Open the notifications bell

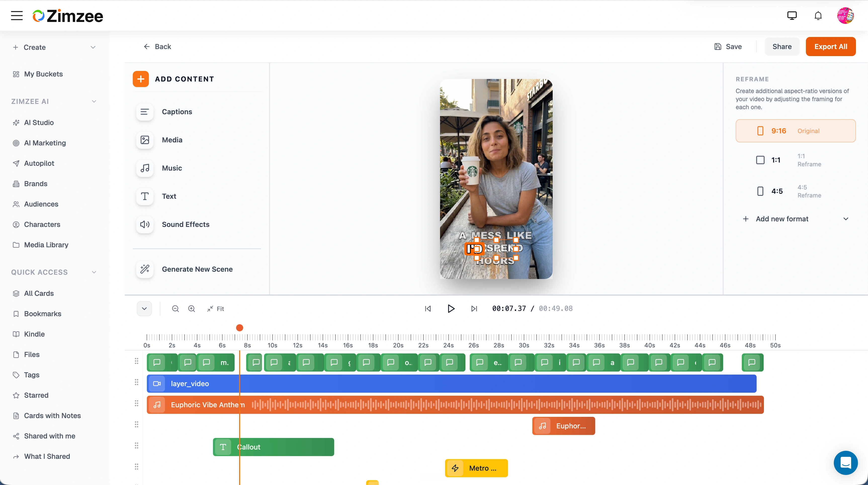[818, 16]
